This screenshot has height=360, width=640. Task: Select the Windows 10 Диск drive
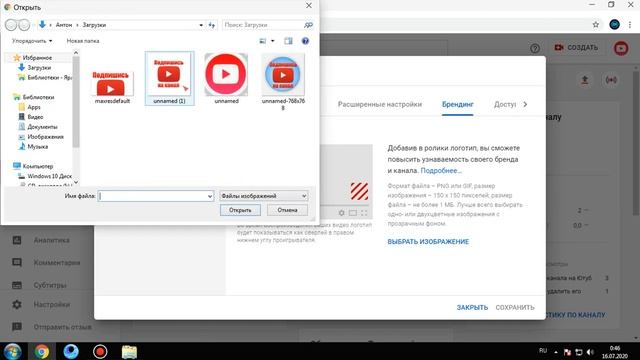(x=45, y=176)
